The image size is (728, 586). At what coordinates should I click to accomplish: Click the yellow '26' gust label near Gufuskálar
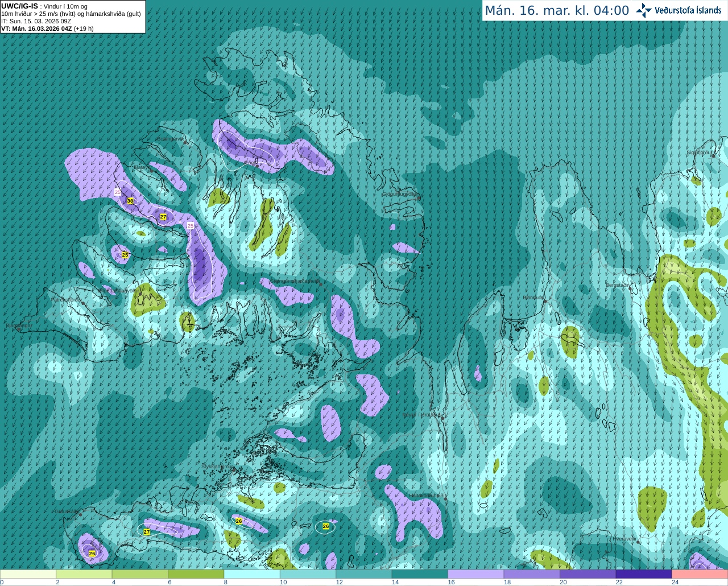click(92, 553)
